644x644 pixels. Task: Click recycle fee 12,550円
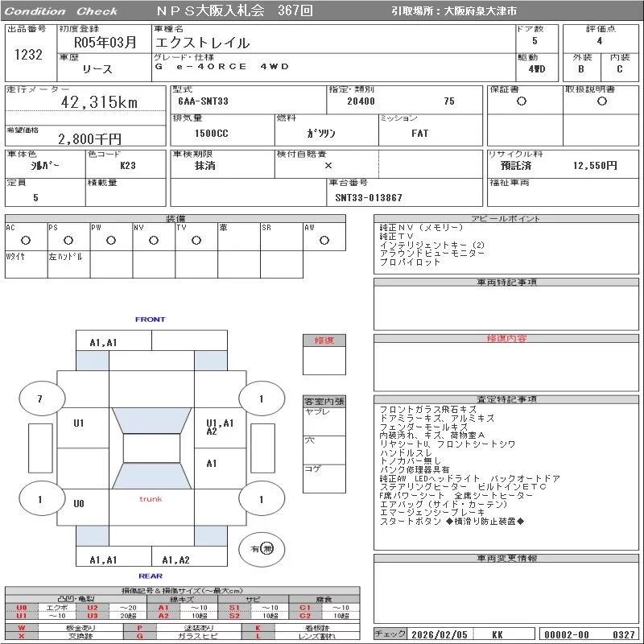coord(595,166)
